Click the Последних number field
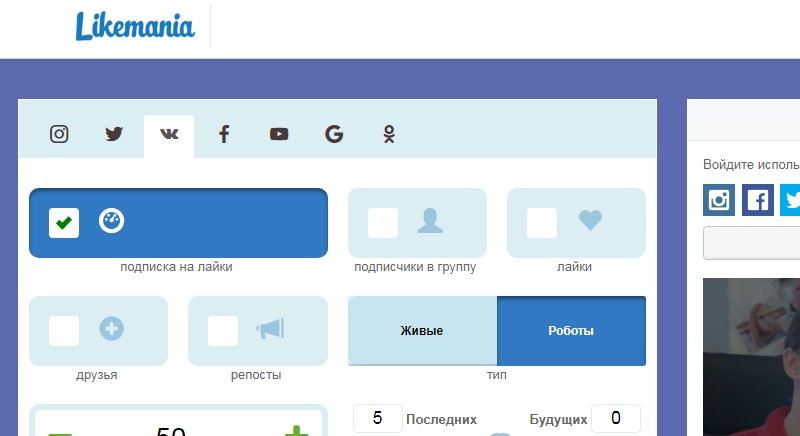The image size is (800, 436). click(x=378, y=418)
